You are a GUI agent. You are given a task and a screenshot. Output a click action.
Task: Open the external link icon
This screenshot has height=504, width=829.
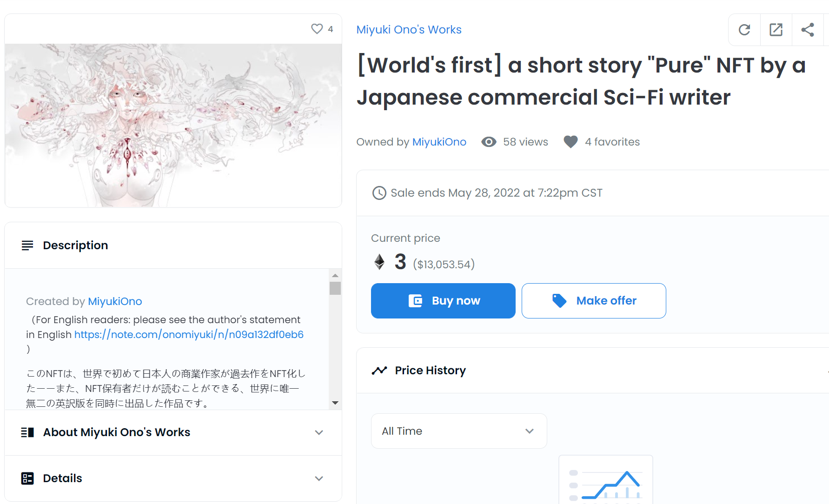776,30
